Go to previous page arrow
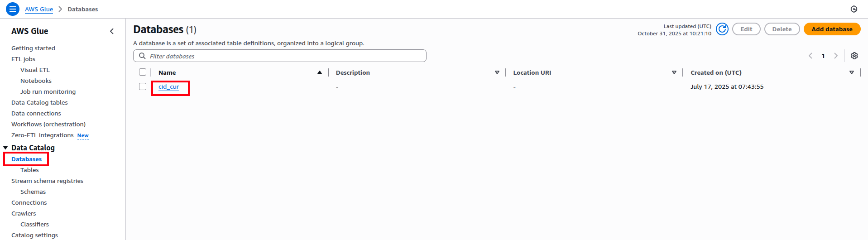Screen dimensions: 868x240 810,56
